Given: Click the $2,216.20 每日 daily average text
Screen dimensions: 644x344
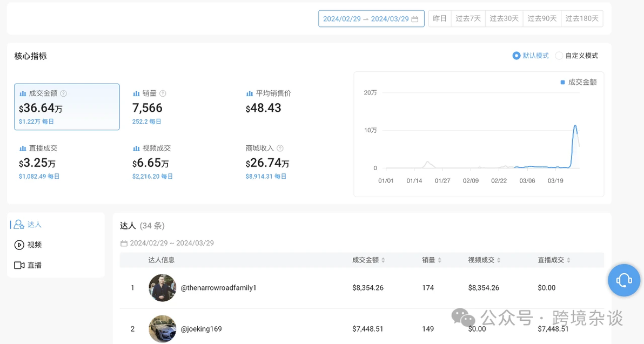Looking at the screenshot, I should coord(152,176).
